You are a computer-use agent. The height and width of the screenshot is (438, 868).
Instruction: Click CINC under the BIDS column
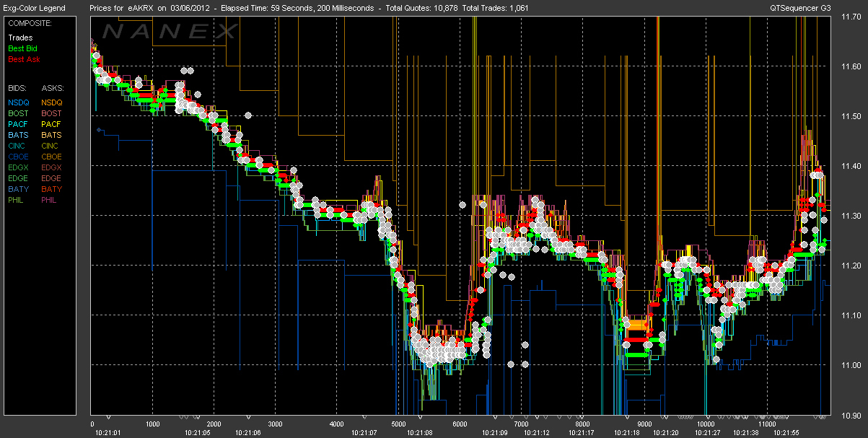click(x=17, y=146)
